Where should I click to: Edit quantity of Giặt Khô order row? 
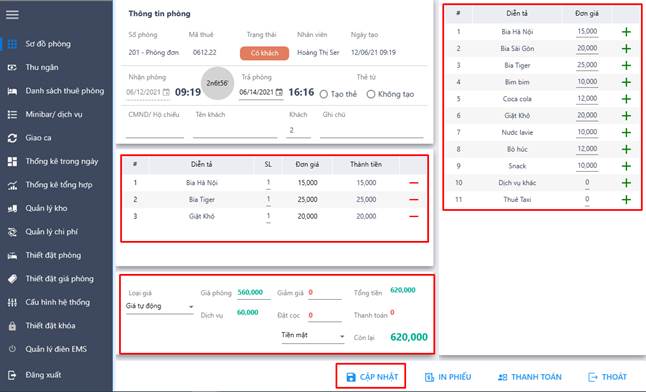(x=268, y=216)
